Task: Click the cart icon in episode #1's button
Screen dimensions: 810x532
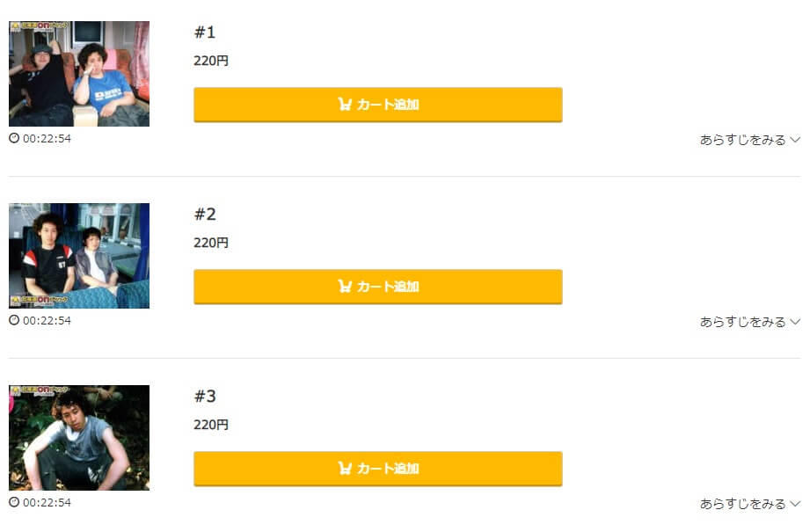Action: 345,105
